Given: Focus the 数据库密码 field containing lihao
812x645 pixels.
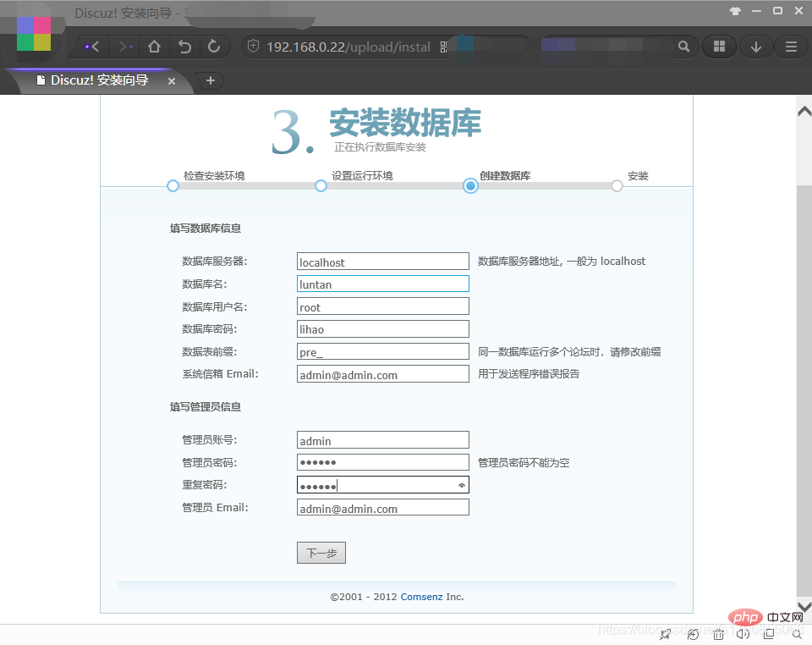Looking at the screenshot, I should (383, 329).
